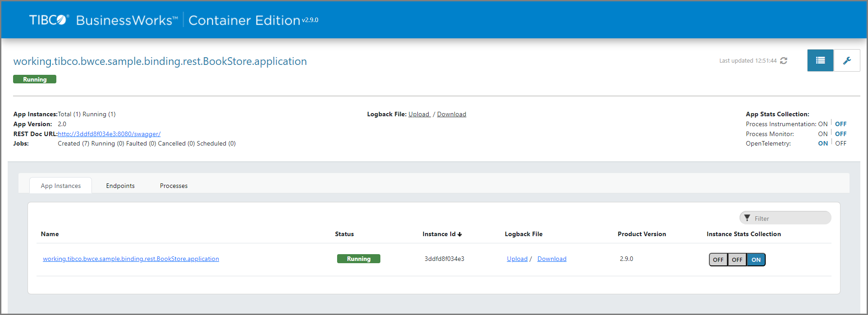The width and height of the screenshot is (868, 315).
Task: Sort by the Instance Id arrow
Action: point(460,234)
